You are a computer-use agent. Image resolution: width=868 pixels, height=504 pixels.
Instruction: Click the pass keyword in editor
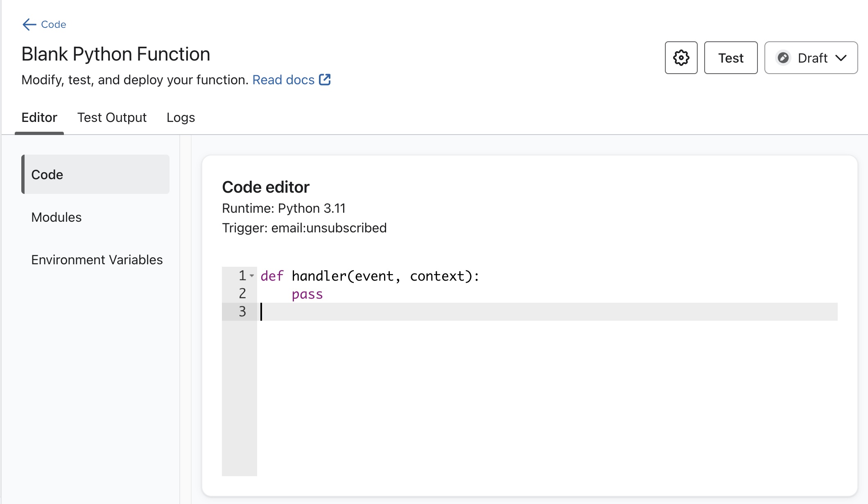(x=307, y=294)
